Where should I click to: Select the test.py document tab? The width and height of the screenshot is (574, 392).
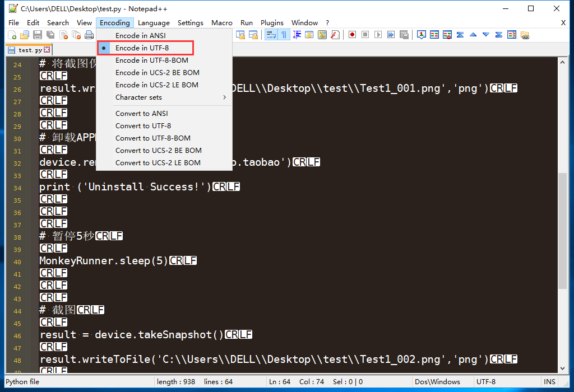coord(29,50)
